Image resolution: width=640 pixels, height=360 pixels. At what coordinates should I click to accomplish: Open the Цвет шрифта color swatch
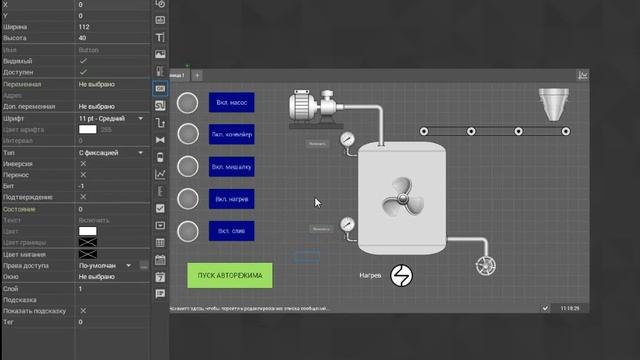click(87, 129)
